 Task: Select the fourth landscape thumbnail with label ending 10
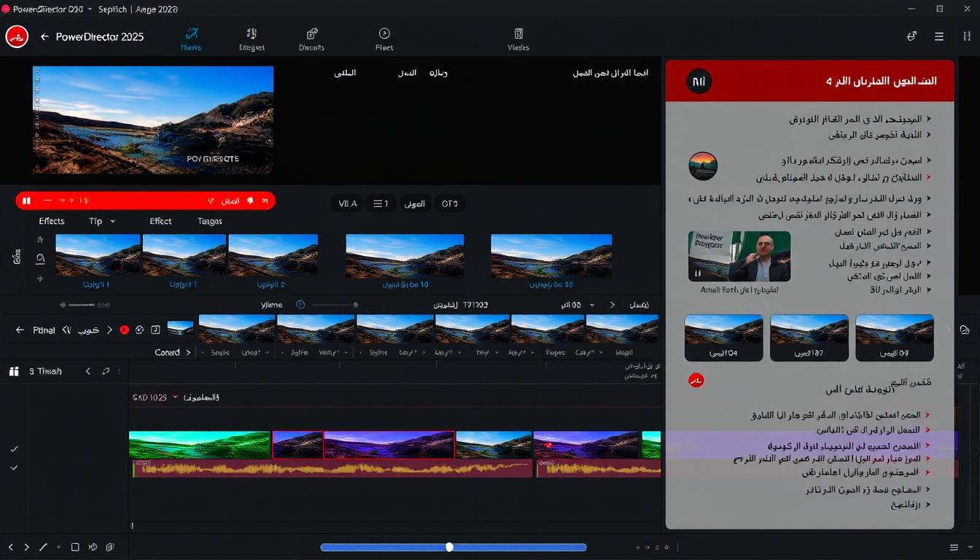[x=405, y=255]
